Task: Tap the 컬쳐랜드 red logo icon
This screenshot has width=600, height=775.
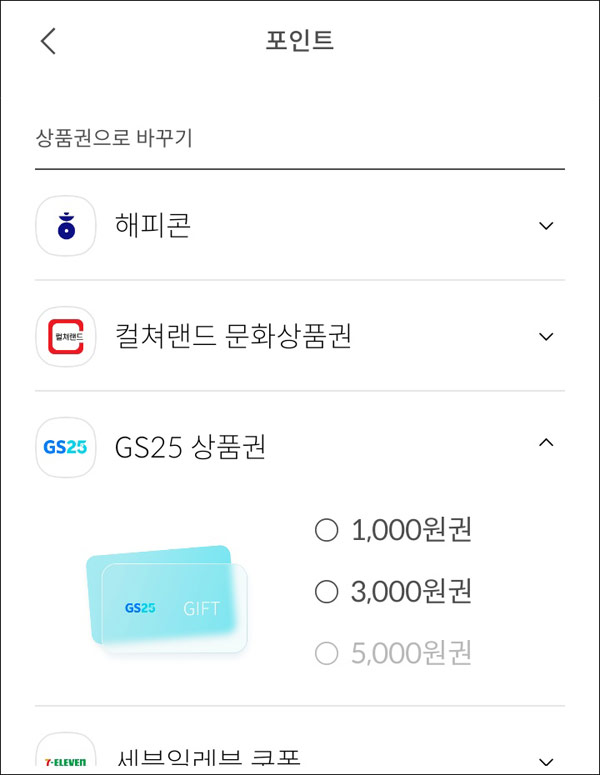Action: pyautogui.click(x=66, y=337)
